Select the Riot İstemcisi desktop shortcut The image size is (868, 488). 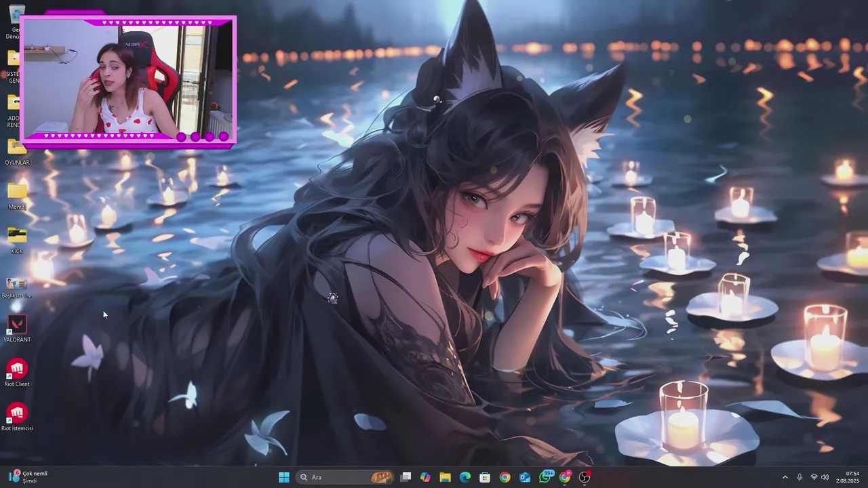coord(17,417)
